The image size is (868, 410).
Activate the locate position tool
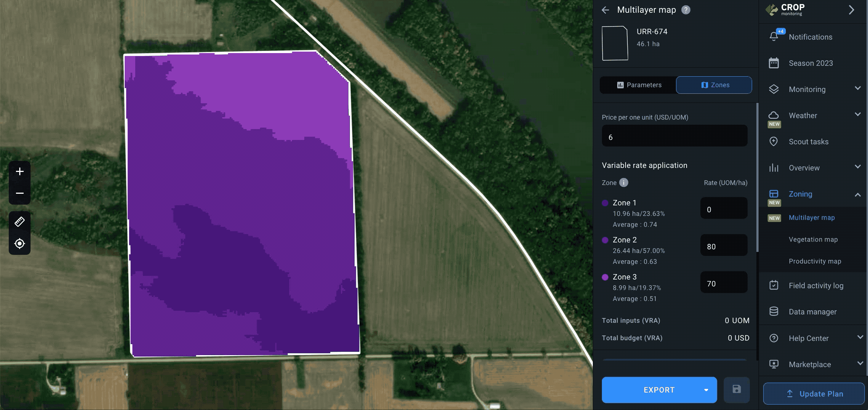tap(19, 244)
